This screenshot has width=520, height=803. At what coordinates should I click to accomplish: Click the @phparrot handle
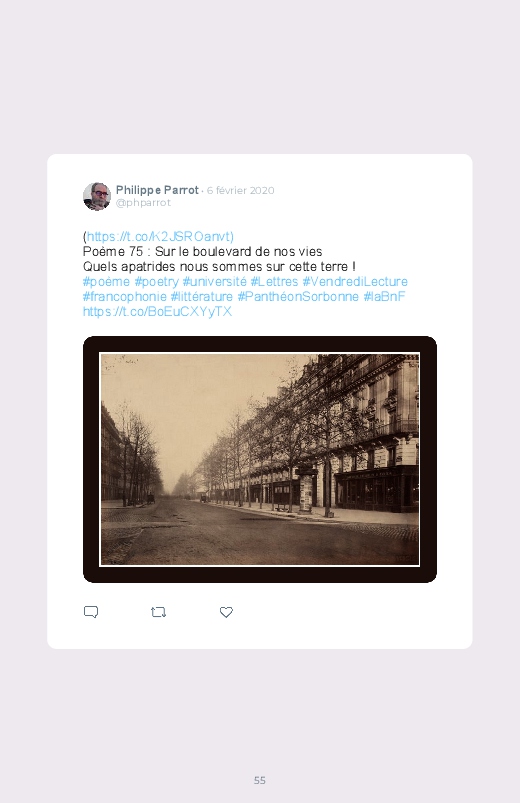pos(143,203)
